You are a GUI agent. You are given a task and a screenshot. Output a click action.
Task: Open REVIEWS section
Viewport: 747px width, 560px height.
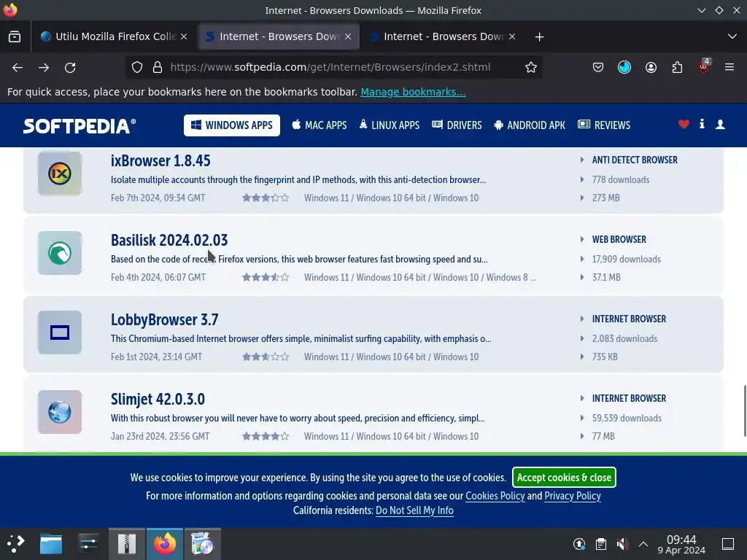pos(604,125)
